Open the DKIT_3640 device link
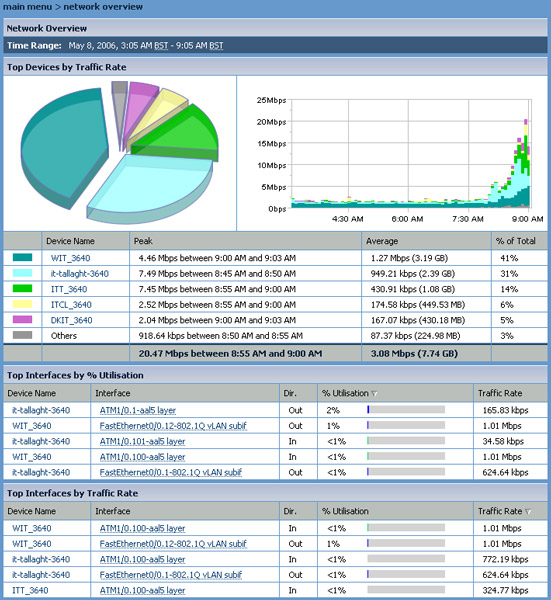551x600 pixels. 72,320
